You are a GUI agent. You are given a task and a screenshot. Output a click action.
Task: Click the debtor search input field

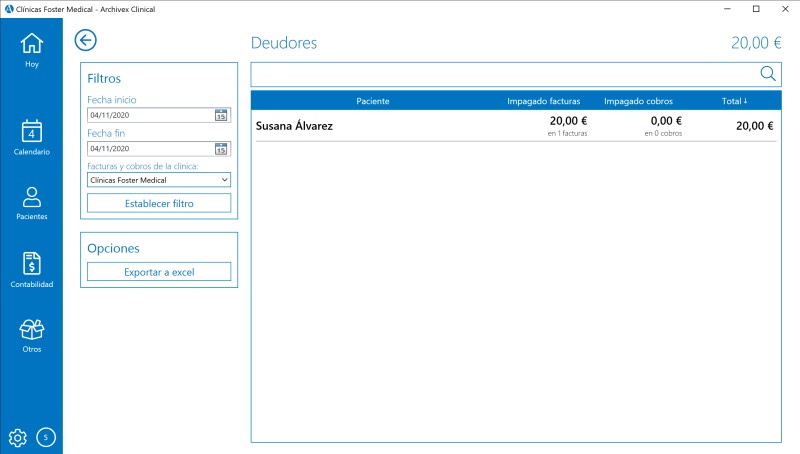pos(500,74)
